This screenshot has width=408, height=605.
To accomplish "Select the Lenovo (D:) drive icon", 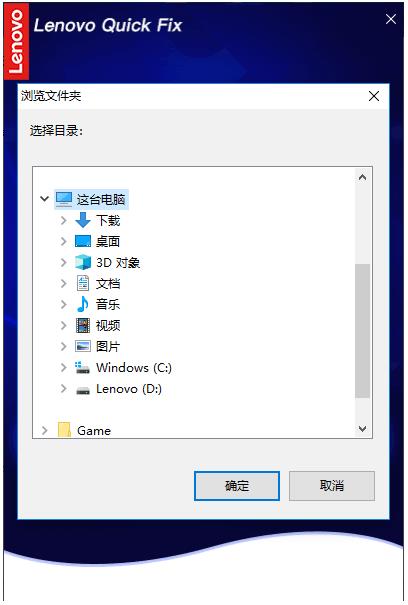I will pyautogui.click(x=83, y=390).
